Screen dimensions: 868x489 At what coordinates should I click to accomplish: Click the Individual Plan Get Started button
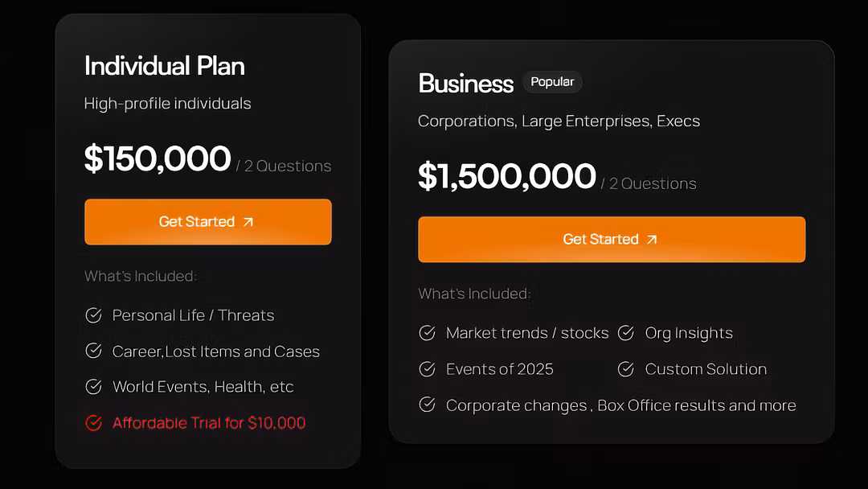tap(207, 222)
